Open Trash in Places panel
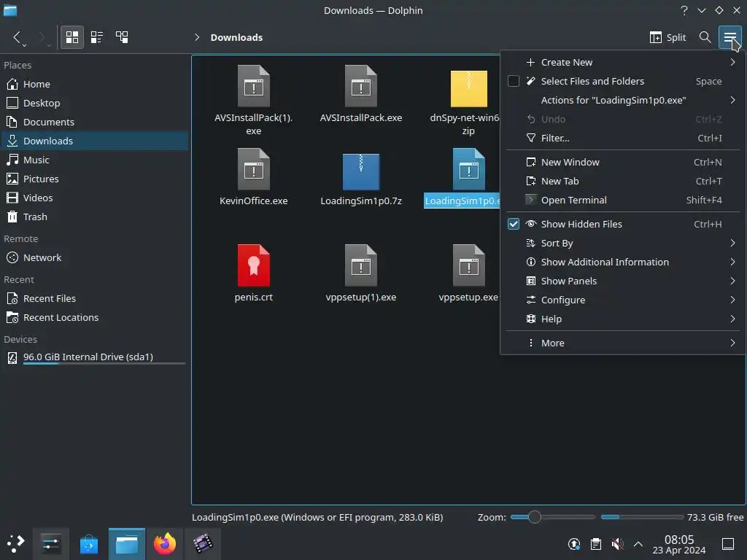Viewport: 747px width, 560px height. click(96, 217)
